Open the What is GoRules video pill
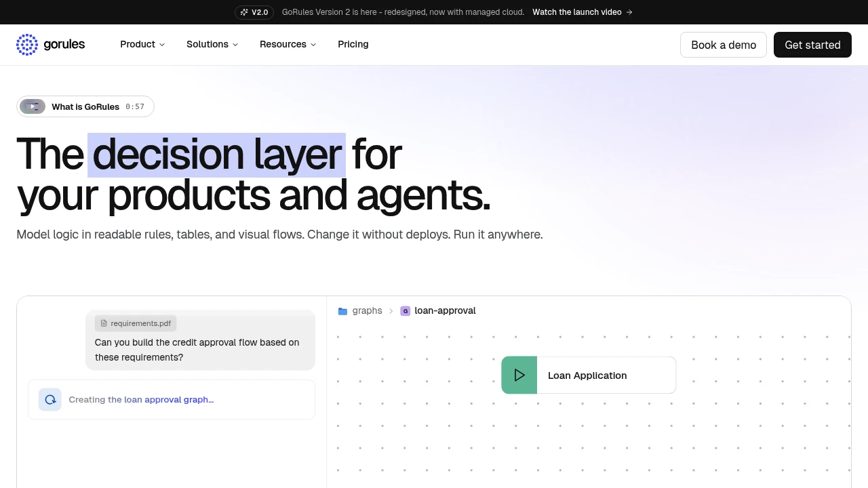The width and height of the screenshot is (868, 488). (x=85, y=106)
